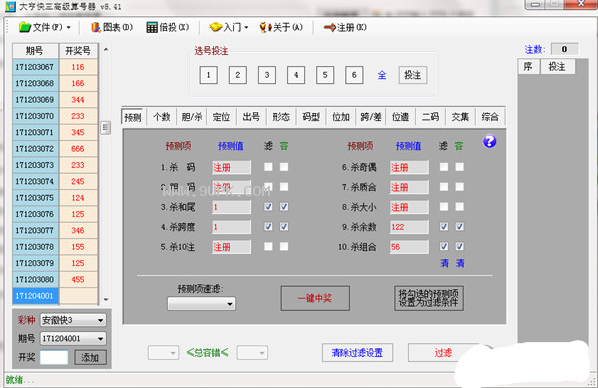Open the 预测项速滤 dropdown
The height and width of the screenshot is (388, 598).
201,304
